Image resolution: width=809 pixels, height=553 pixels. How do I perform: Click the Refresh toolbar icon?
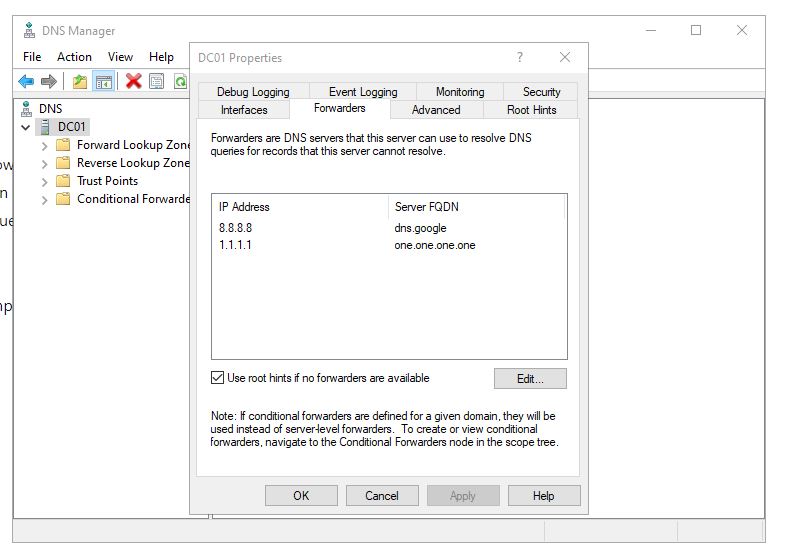[x=181, y=81]
